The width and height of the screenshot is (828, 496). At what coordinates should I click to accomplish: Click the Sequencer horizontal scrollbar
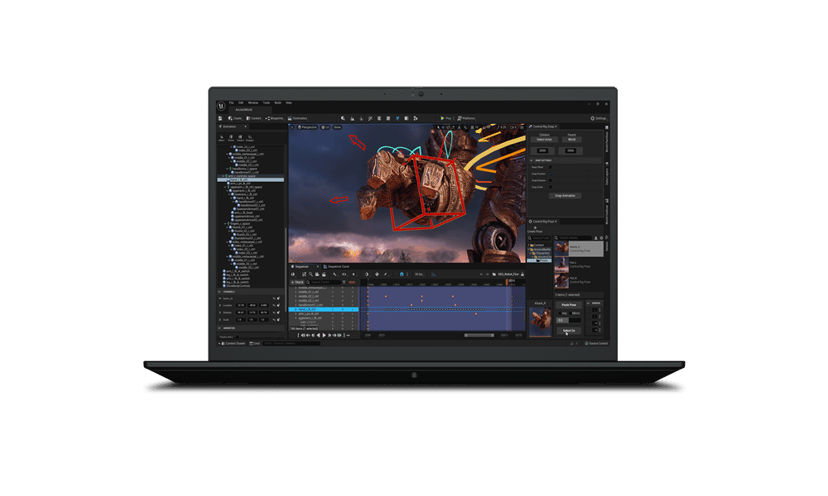pos(479,335)
